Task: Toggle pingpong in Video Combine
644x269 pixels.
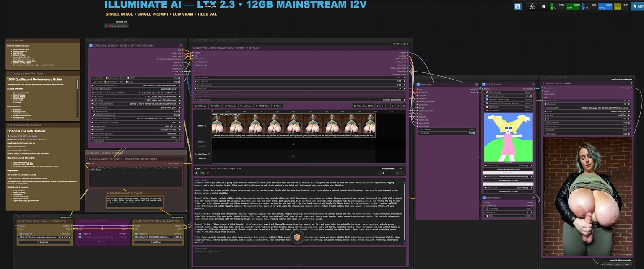Action: [587, 130]
